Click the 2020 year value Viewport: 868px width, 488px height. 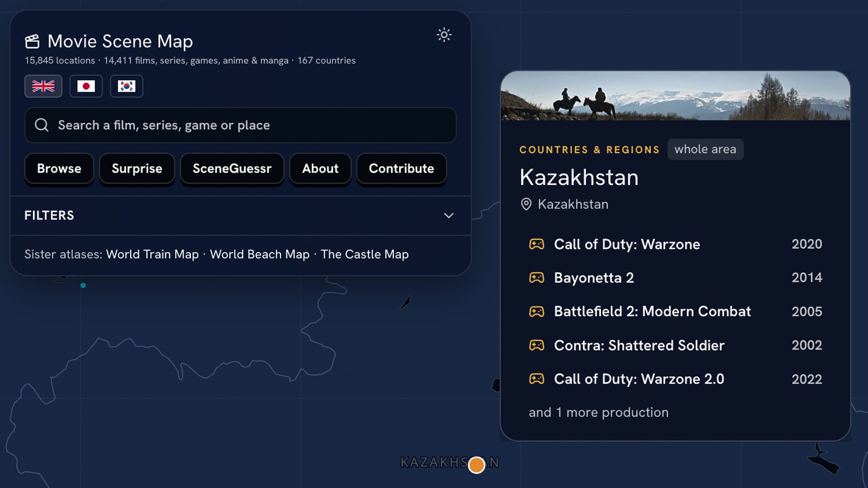coord(807,244)
